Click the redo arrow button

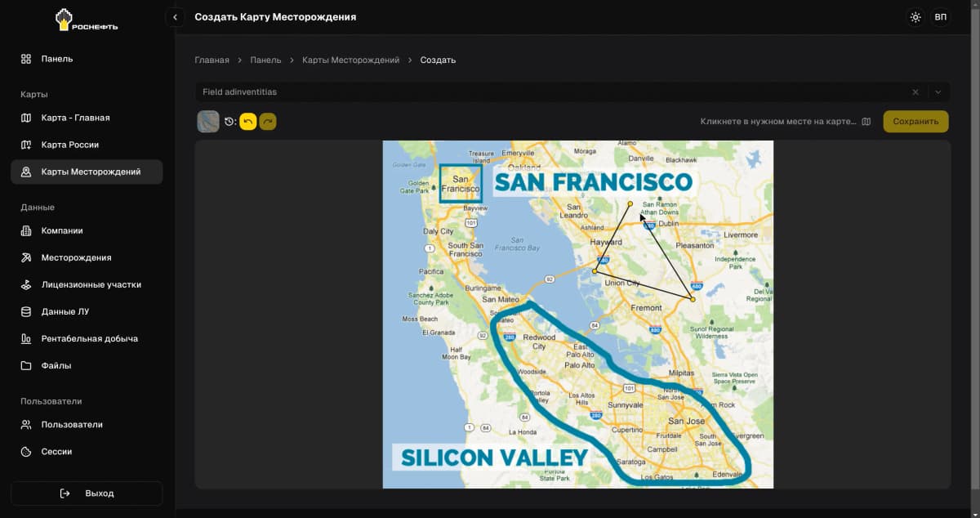pyautogui.click(x=268, y=122)
